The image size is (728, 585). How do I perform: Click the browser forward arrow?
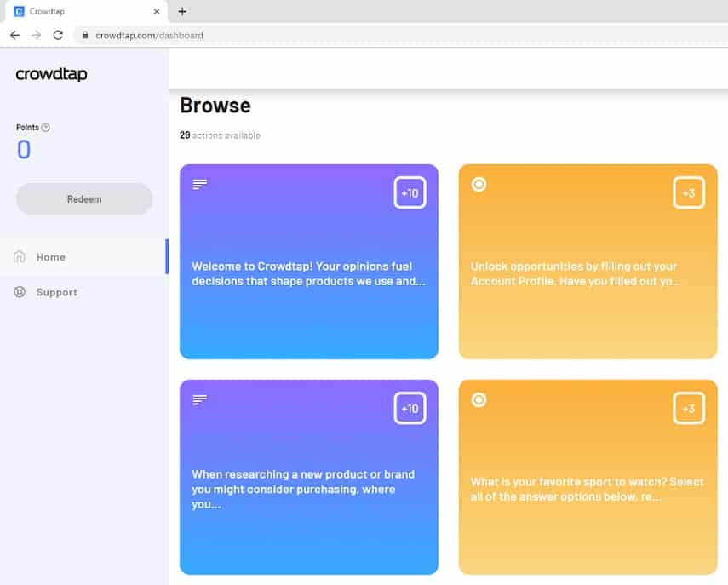pos(37,35)
